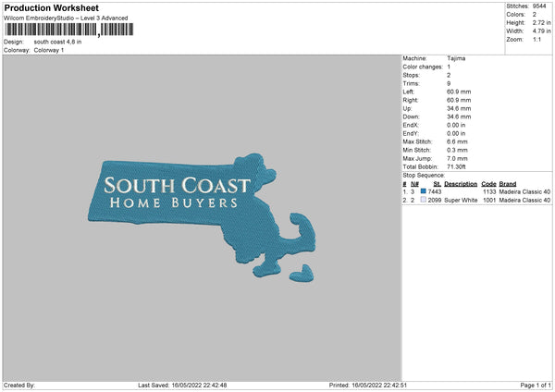555x392 pixels.
Task: Click the Super White 2099 color swatch
Action: click(x=423, y=200)
